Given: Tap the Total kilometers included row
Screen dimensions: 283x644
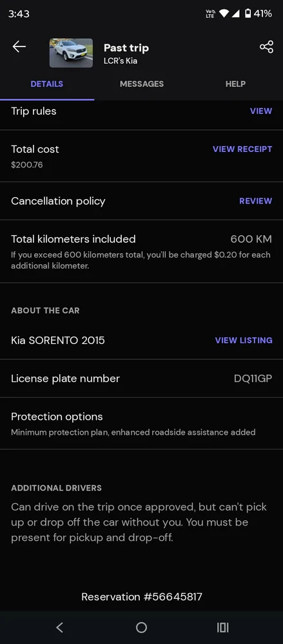Looking at the screenshot, I should (142, 251).
